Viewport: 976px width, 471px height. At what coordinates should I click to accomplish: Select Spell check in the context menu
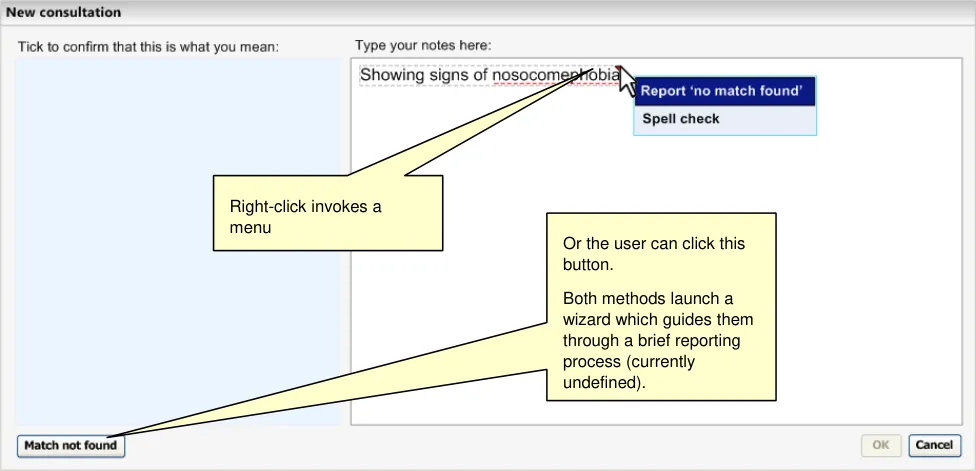681,119
